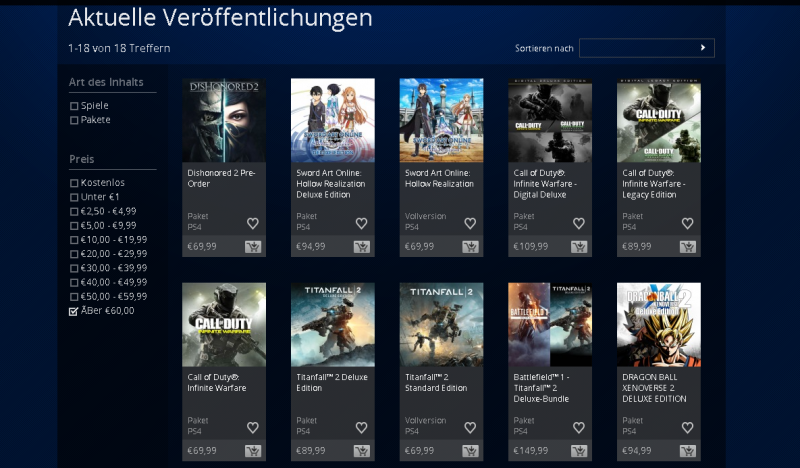Add Call of Duty Infinite Warfare €69,99 to cart

253,451
